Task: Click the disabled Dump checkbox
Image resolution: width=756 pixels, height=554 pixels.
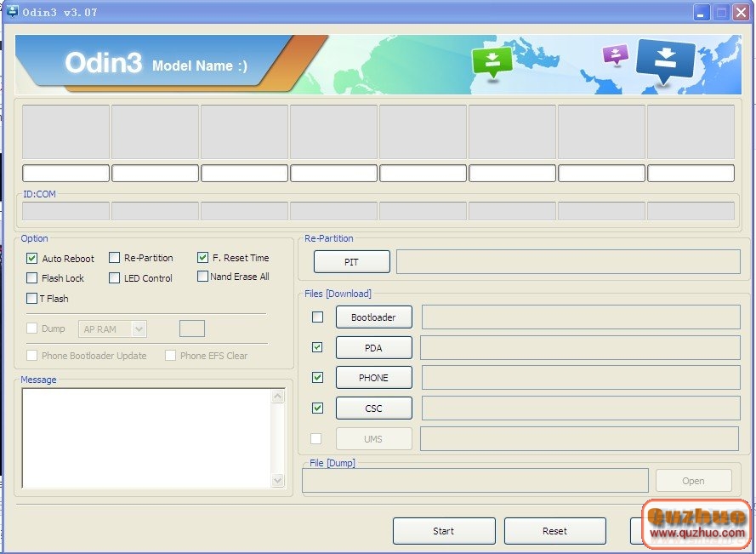Action: pyautogui.click(x=31, y=328)
